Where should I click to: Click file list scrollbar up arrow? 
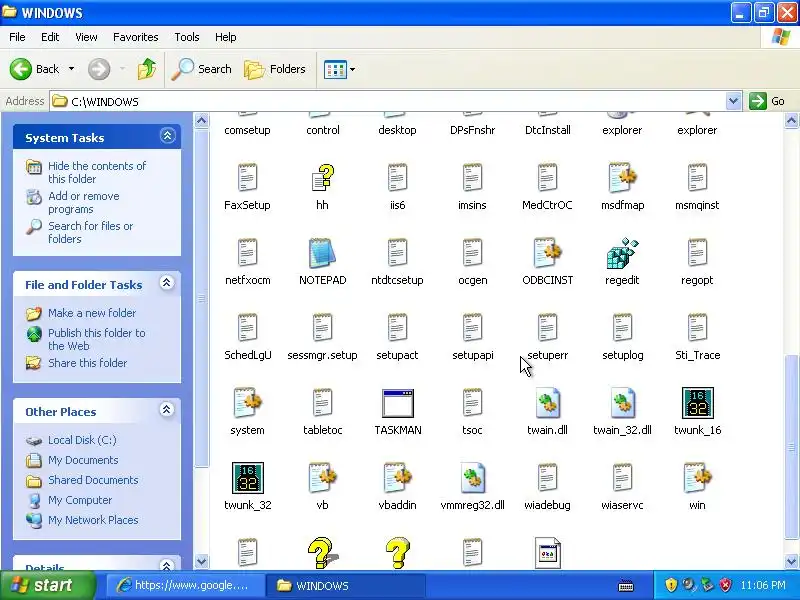point(791,121)
